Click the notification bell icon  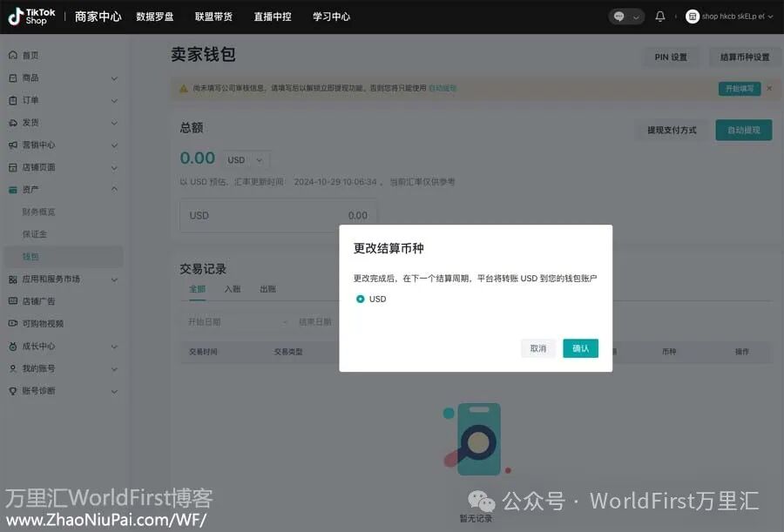(x=662, y=16)
